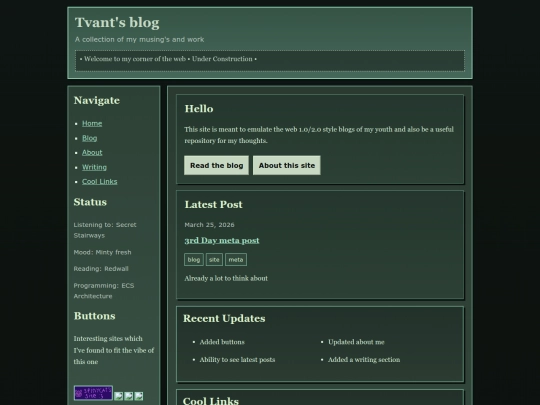This screenshot has width=540, height=405.
Task: Select the site tag
Action: [x=214, y=260]
